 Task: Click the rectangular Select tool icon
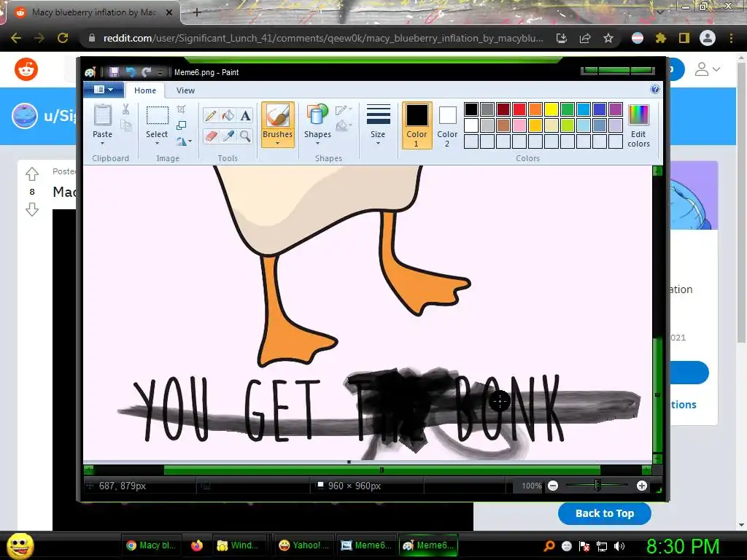(x=157, y=116)
